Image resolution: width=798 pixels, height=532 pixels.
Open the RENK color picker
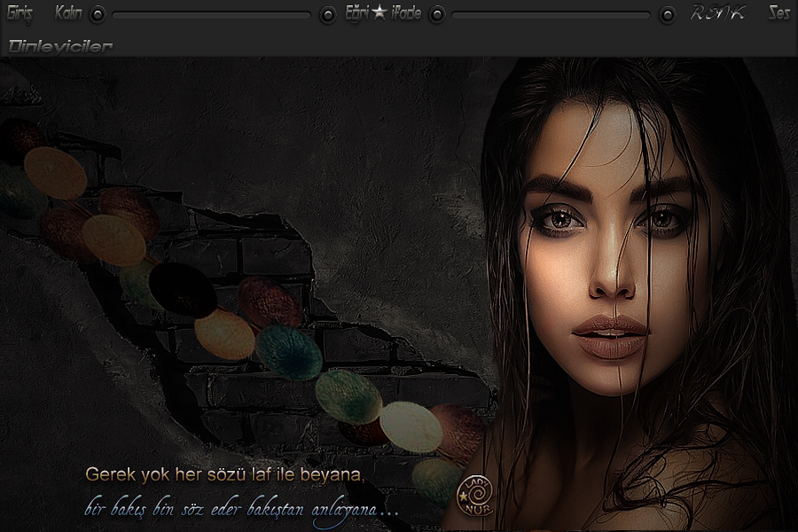click(x=717, y=13)
